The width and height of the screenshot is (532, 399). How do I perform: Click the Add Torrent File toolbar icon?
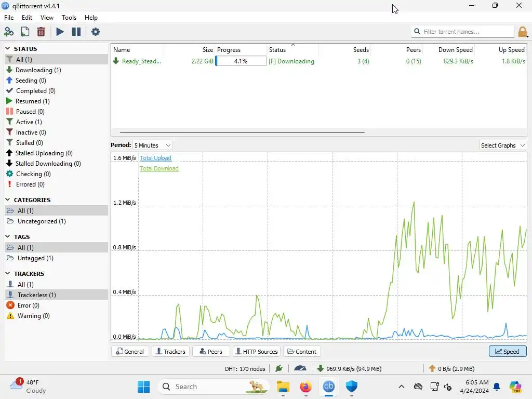(25, 32)
